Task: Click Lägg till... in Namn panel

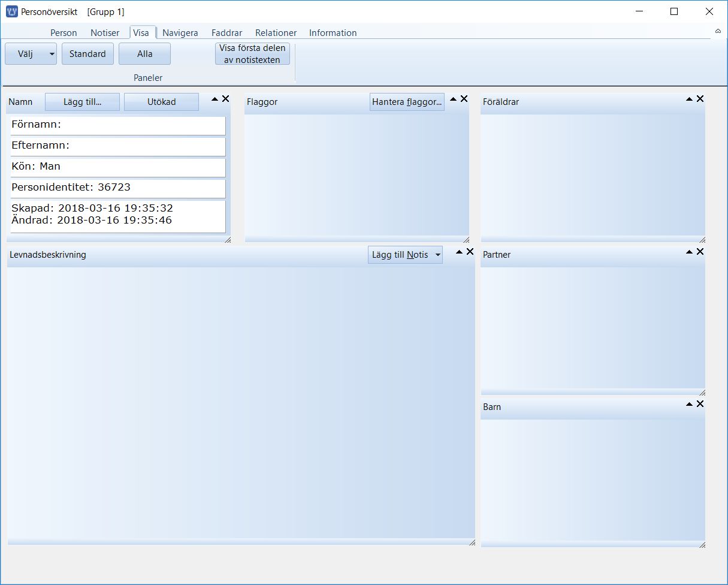Action: tap(83, 102)
